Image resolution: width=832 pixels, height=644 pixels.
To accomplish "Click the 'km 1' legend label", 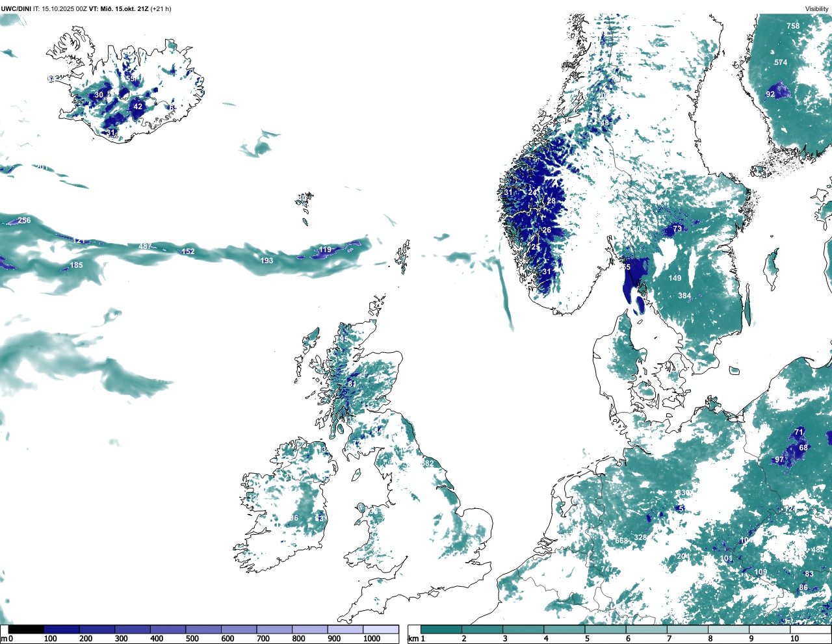I will click(417, 639).
